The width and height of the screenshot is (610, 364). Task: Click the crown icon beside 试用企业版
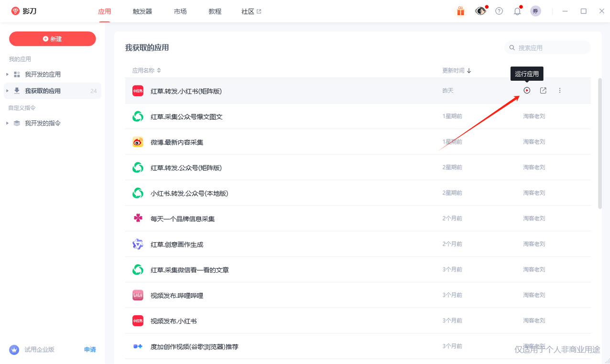(14, 350)
